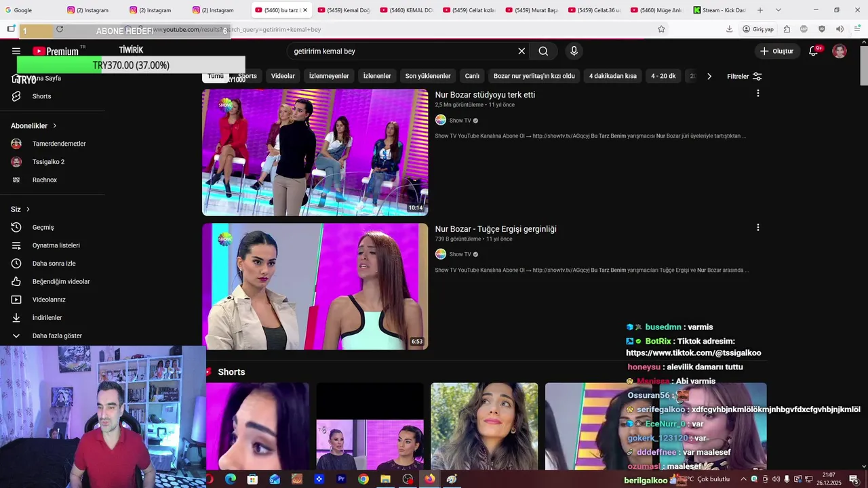The width and height of the screenshot is (868, 488).
Task: Open the Firefox list-all-tabs dropdown
Action: [778, 10]
